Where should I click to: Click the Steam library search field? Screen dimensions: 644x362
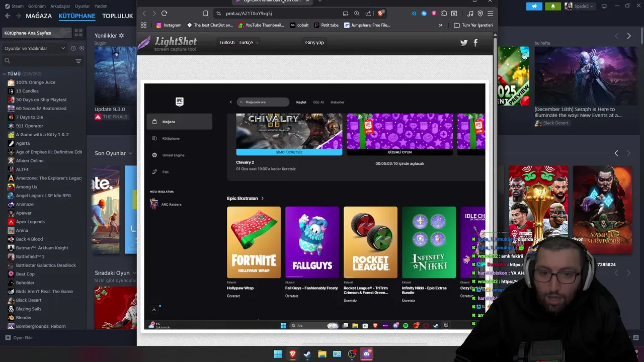click(x=38, y=61)
